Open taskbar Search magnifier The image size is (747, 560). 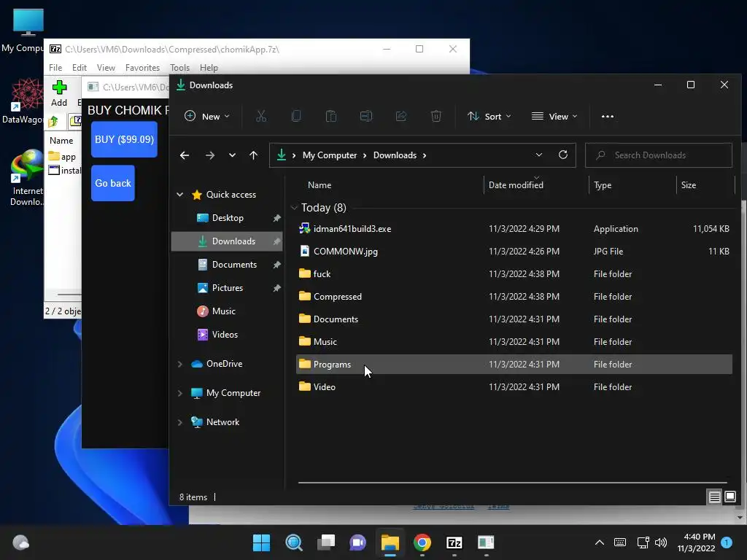click(x=293, y=542)
